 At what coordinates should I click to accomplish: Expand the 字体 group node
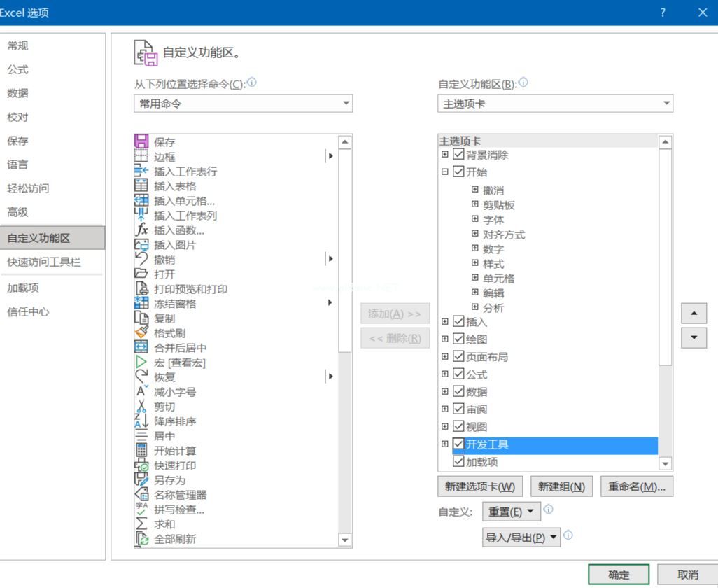(x=475, y=219)
